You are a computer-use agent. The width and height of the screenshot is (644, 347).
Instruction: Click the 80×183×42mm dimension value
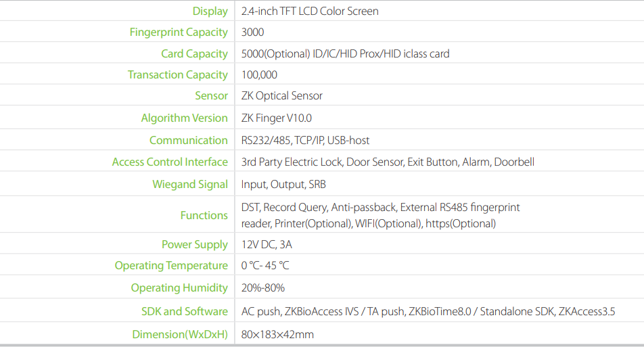[277, 334]
